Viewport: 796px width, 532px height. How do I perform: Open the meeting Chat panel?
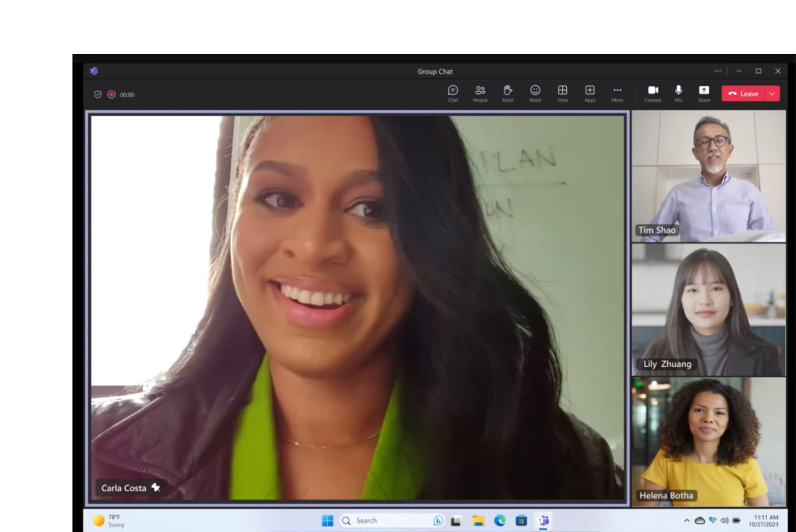pyautogui.click(x=453, y=93)
